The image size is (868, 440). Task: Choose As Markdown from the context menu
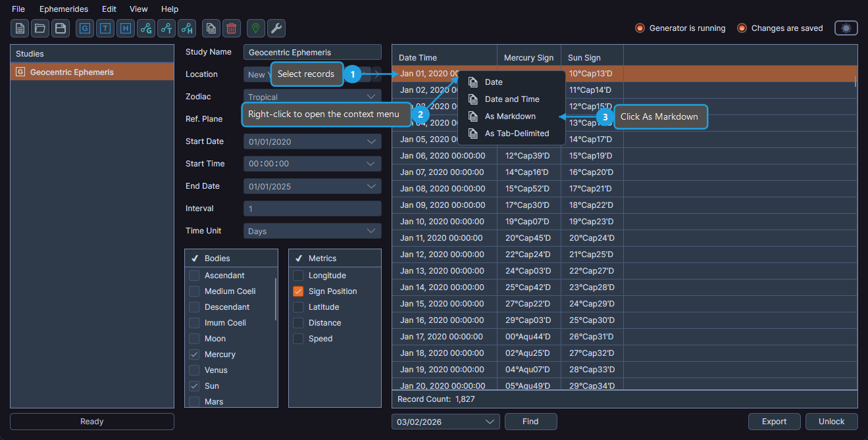click(x=510, y=116)
